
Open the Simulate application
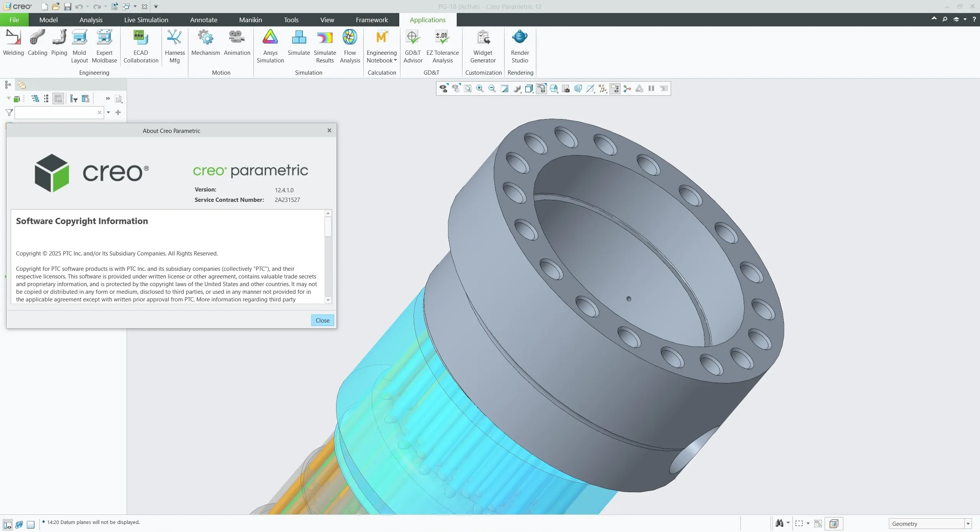pyautogui.click(x=299, y=43)
